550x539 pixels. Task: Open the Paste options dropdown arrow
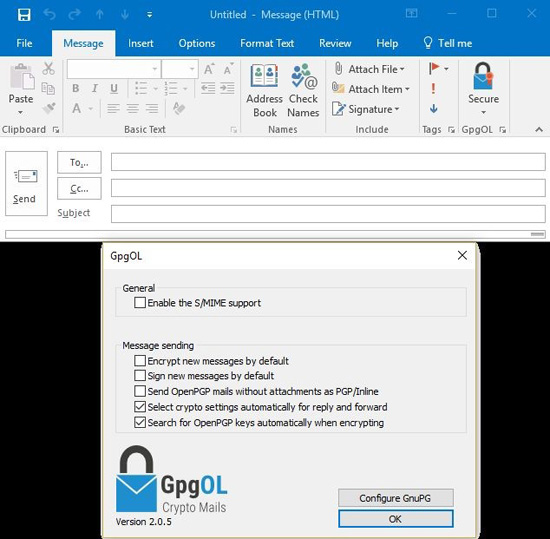(20, 113)
